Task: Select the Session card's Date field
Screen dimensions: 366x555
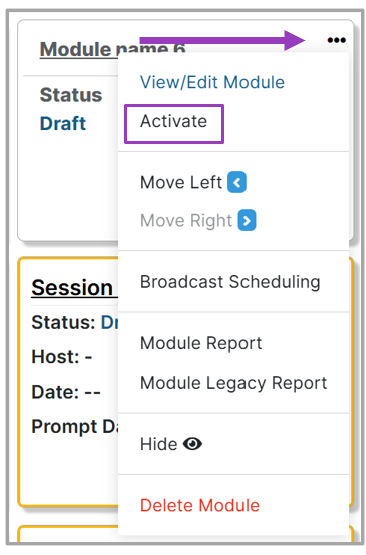Action: (x=66, y=392)
